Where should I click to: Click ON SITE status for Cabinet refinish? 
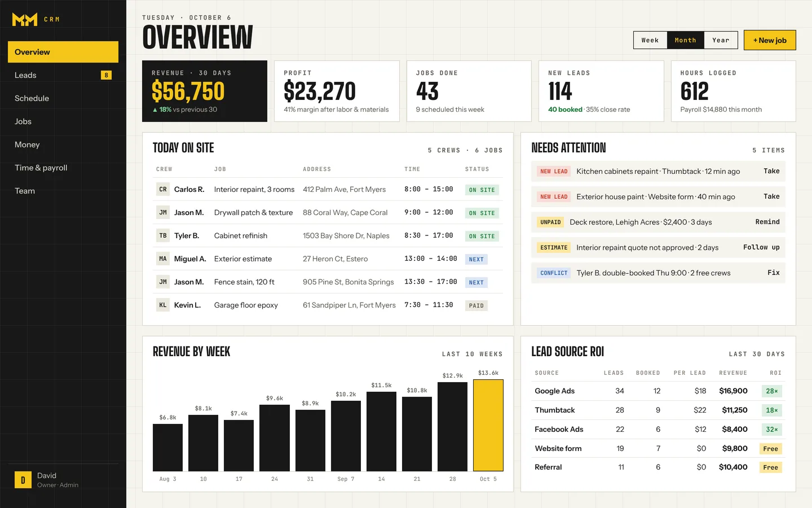[482, 237]
